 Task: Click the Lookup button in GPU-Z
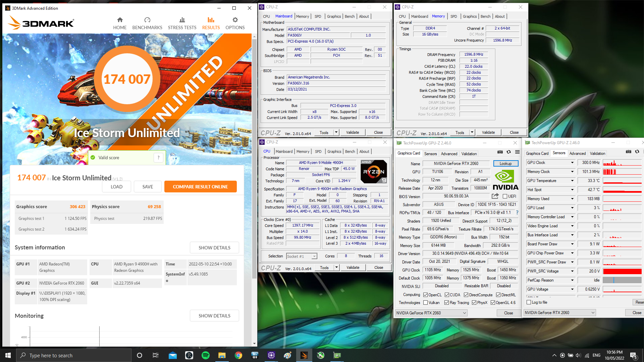[x=505, y=164]
